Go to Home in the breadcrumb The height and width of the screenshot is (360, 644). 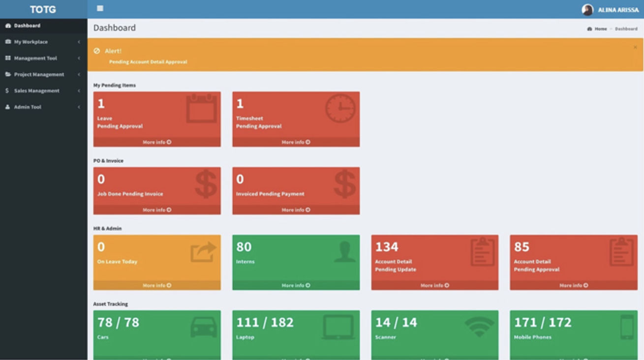tap(600, 29)
